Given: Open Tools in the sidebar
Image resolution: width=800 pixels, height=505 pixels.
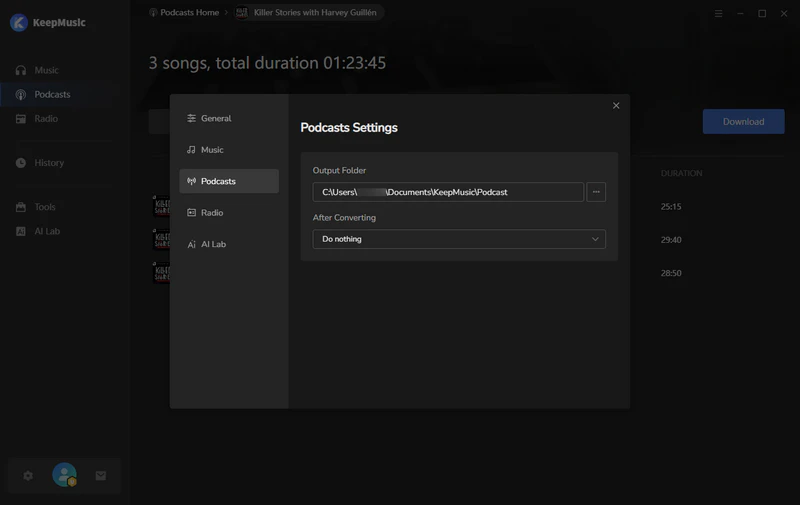Looking at the screenshot, I should [45, 207].
